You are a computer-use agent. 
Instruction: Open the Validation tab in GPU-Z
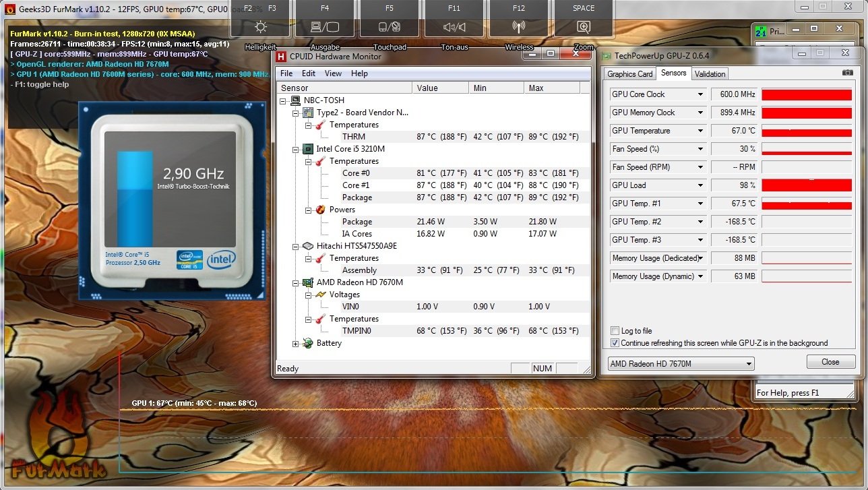point(710,74)
